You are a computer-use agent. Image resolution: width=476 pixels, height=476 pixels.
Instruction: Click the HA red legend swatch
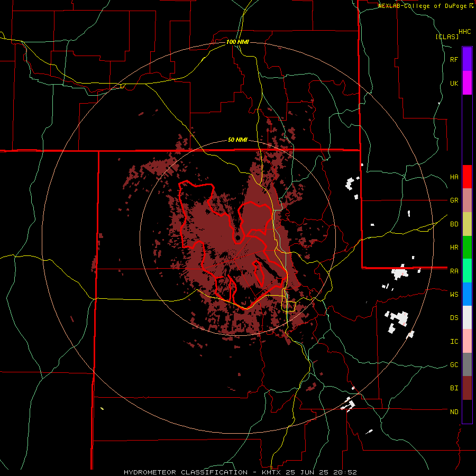pyautogui.click(x=467, y=177)
